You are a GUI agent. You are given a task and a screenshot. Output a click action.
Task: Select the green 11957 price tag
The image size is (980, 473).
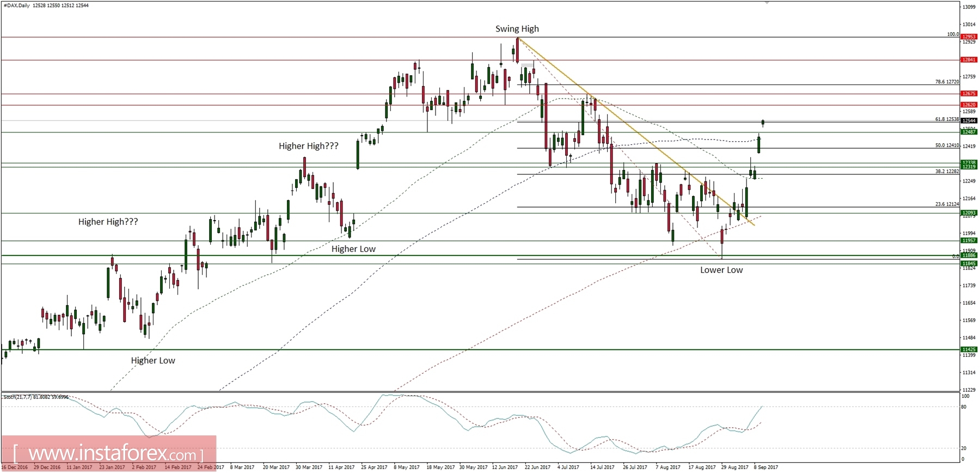pos(969,240)
